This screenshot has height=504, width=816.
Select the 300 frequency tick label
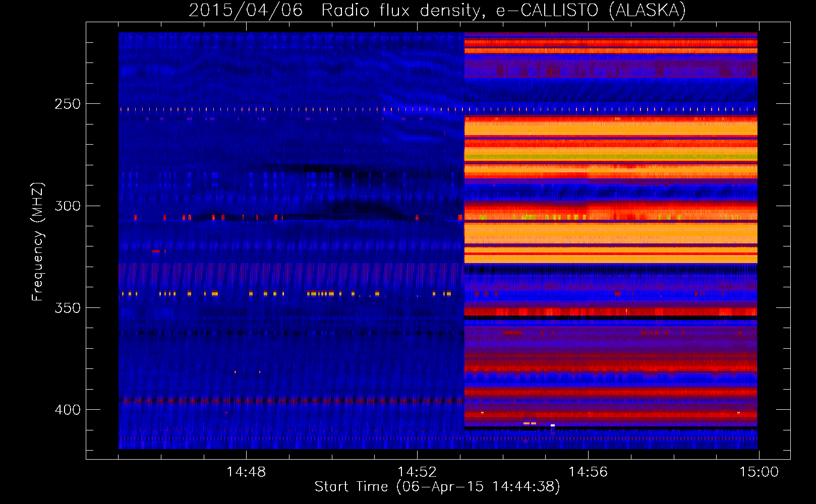(68, 206)
